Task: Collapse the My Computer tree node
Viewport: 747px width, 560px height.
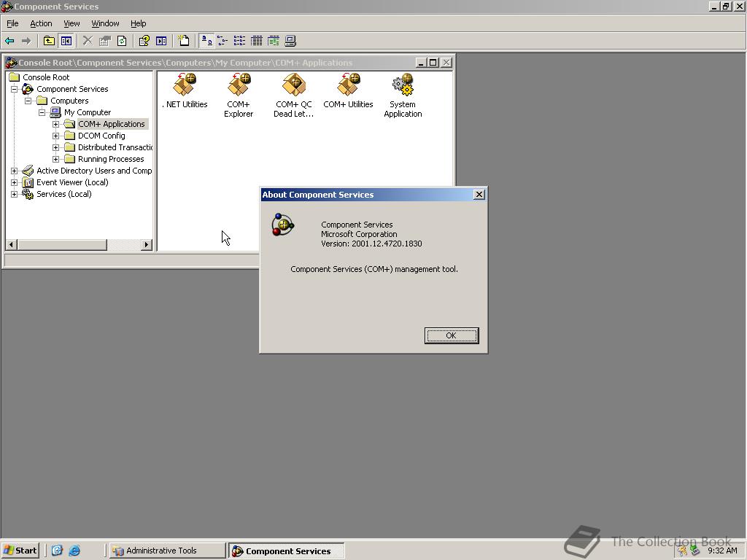Action: point(42,112)
